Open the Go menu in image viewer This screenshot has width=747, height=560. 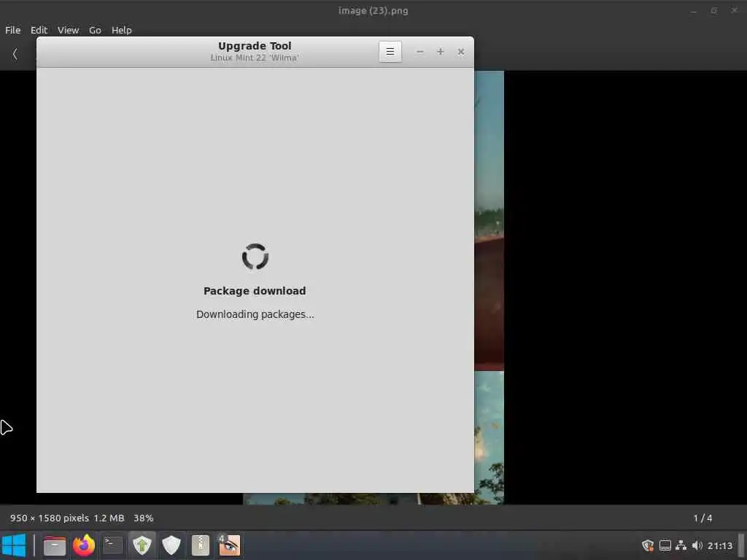pyautogui.click(x=95, y=30)
